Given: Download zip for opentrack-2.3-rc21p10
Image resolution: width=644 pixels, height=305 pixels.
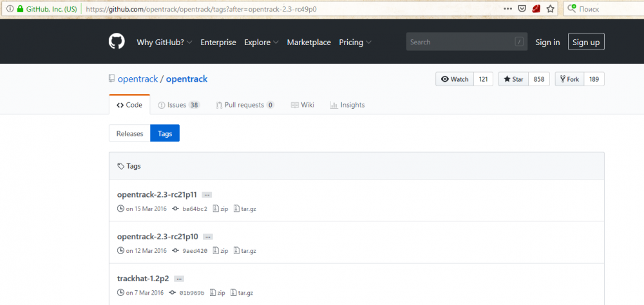Looking at the screenshot, I should click(x=220, y=250).
